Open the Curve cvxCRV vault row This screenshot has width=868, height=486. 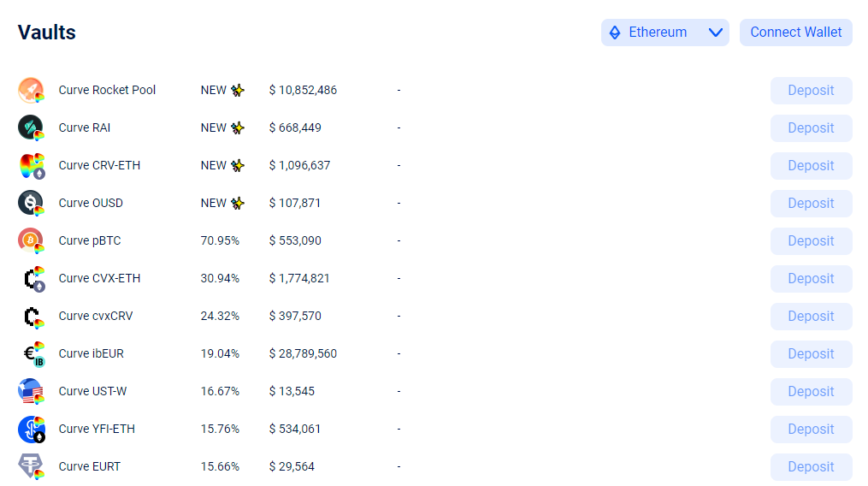click(435, 317)
